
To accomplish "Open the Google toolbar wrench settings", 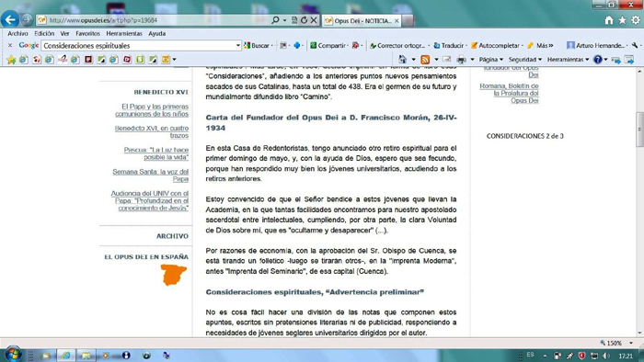I will point(635,46).
